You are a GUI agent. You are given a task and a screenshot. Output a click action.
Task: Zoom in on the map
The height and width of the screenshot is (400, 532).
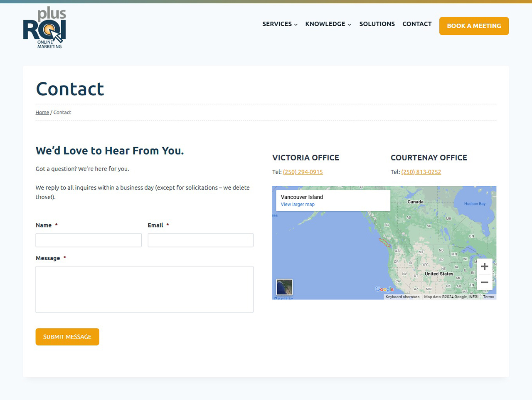click(x=484, y=267)
